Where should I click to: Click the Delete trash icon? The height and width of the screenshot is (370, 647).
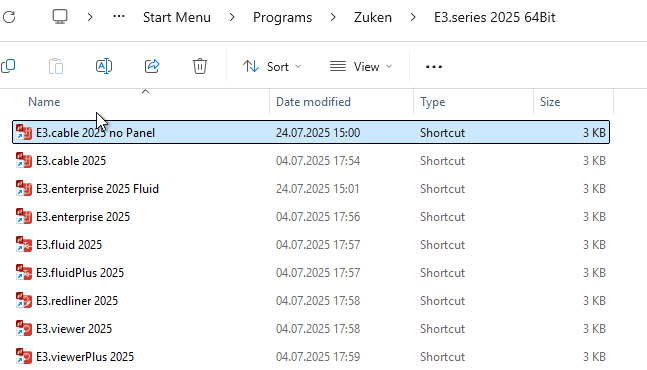coord(200,66)
